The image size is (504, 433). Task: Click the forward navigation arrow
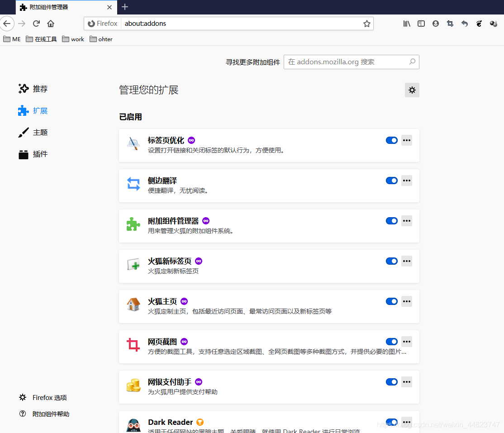click(x=22, y=24)
